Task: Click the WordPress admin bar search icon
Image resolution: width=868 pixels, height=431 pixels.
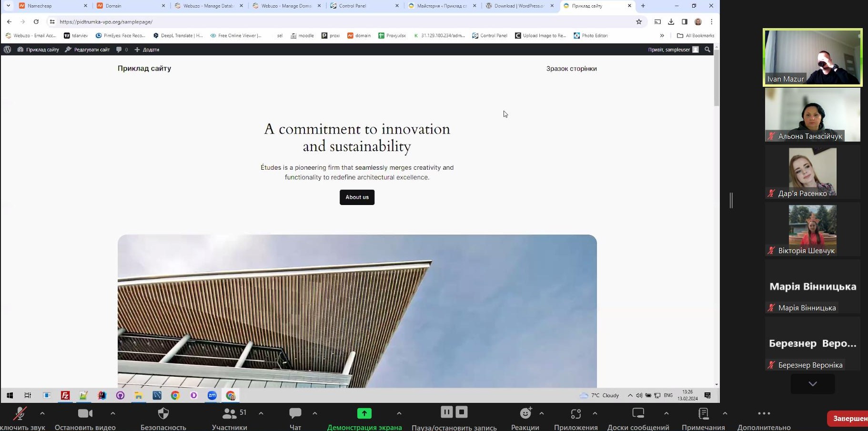Action: point(707,50)
